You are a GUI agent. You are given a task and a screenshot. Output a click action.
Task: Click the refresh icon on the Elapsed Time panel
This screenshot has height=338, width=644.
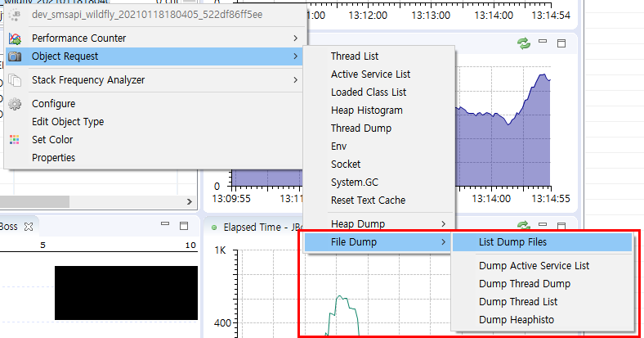coord(524,225)
